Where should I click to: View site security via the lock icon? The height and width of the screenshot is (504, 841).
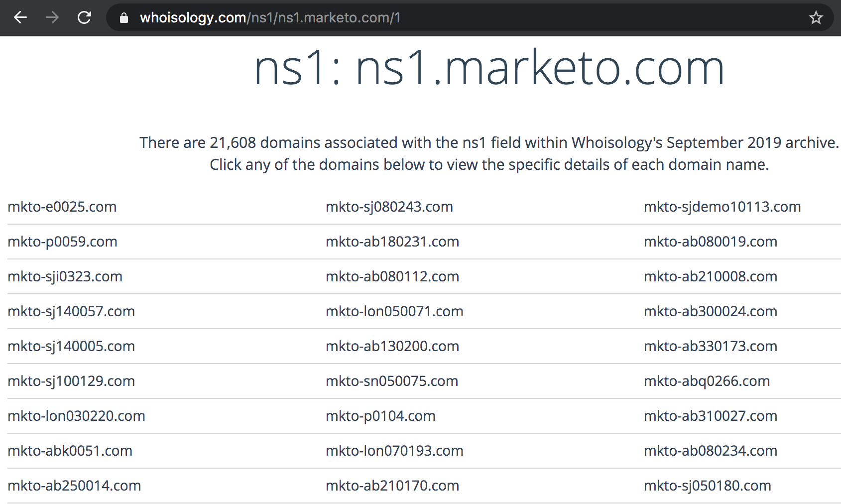click(124, 18)
